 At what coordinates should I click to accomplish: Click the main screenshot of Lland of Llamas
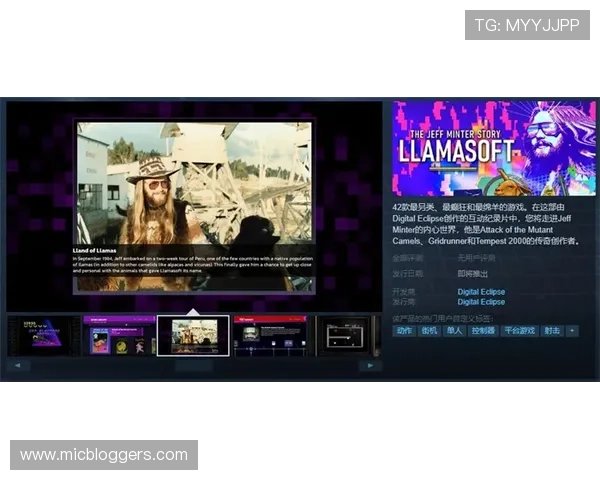pyautogui.click(x=194, y=207)
